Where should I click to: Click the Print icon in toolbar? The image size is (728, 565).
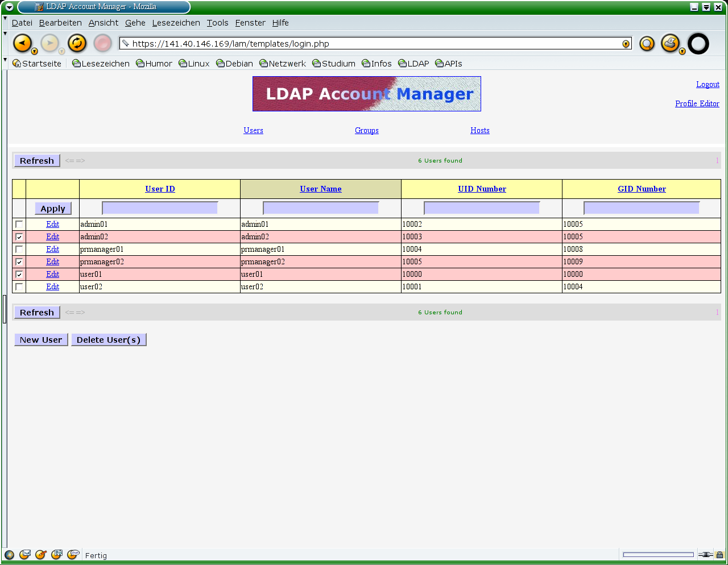tap(671, 43)
